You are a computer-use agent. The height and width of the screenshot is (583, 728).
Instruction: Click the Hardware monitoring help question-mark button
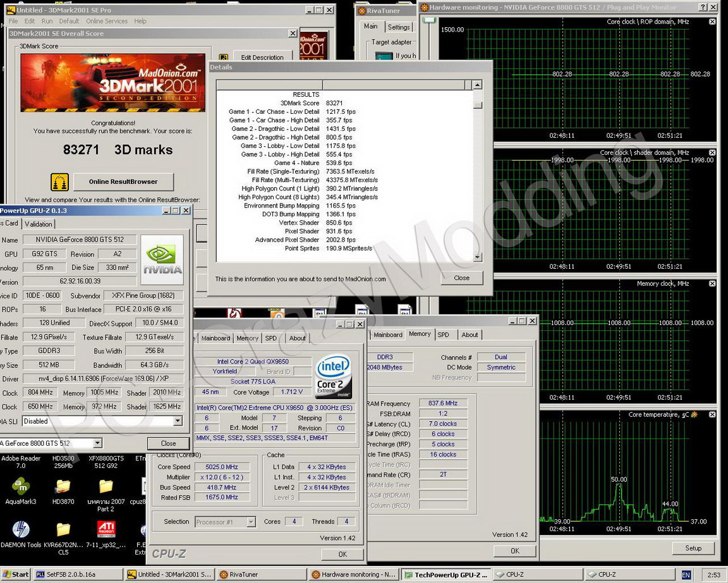[703, 7]
